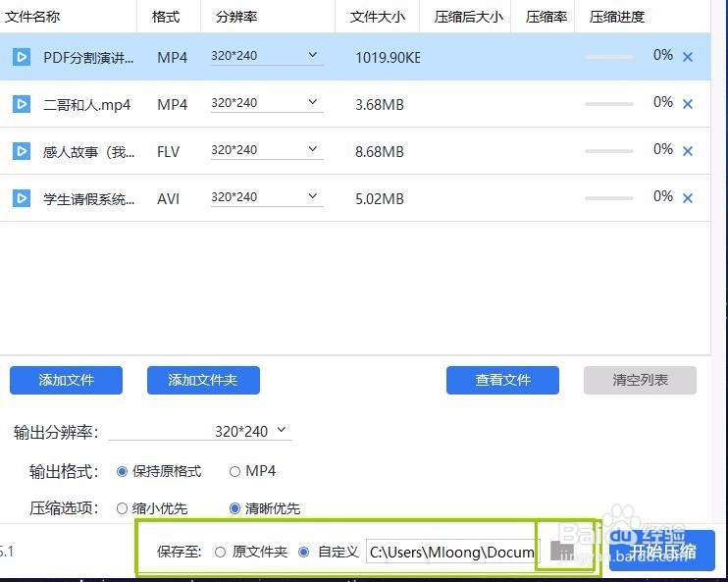This screenshot has width=728, height=582.
Task: Remove 感人故事 row with its X icon
Action: pyautogui.click(x=688, y=151)
